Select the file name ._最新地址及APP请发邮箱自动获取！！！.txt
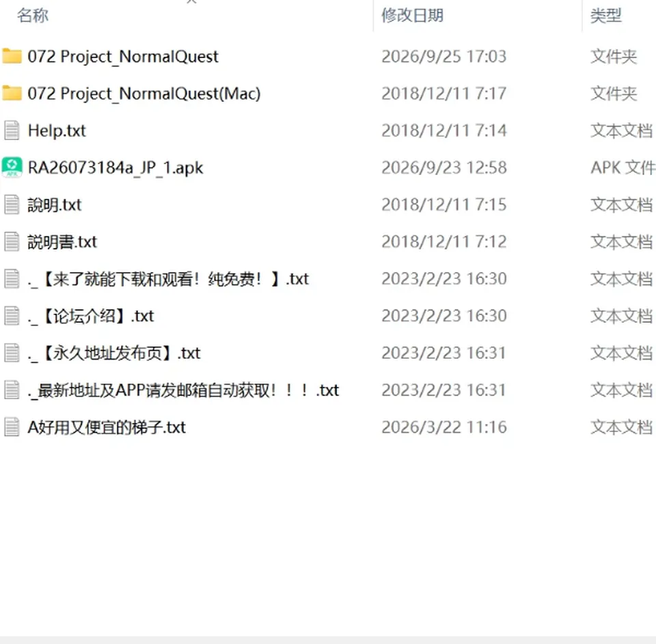 tap(183, 390)
